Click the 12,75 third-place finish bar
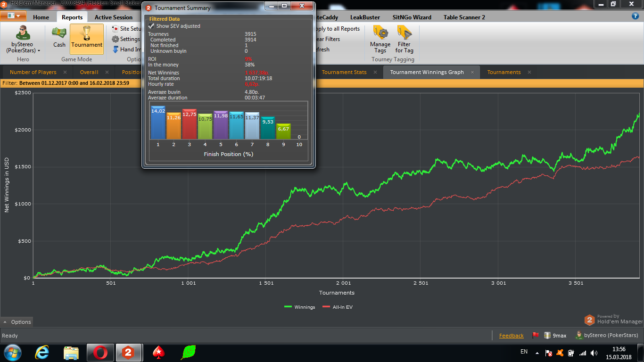Image resolution: width=644 pixels, height=362 pixels. tap(189, 124)
